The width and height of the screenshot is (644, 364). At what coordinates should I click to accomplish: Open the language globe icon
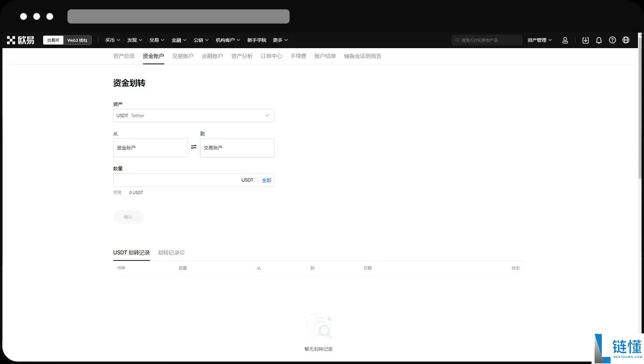(x=626, y=40)
